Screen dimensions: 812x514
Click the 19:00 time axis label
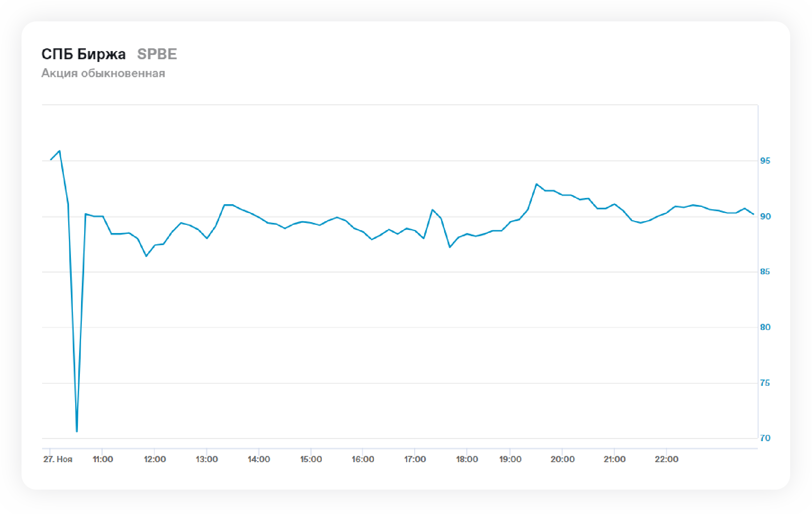tap(510, 459)
